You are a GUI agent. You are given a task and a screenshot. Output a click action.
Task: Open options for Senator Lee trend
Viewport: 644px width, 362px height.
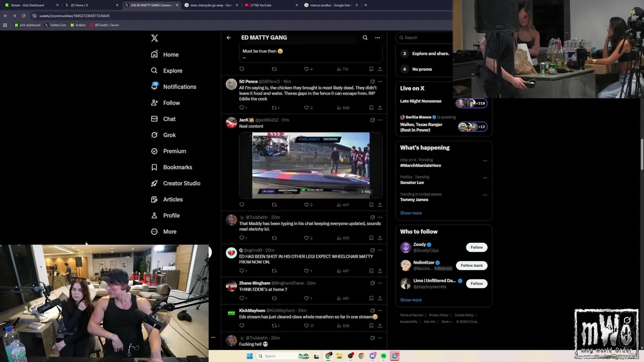(x=485, y=177)
